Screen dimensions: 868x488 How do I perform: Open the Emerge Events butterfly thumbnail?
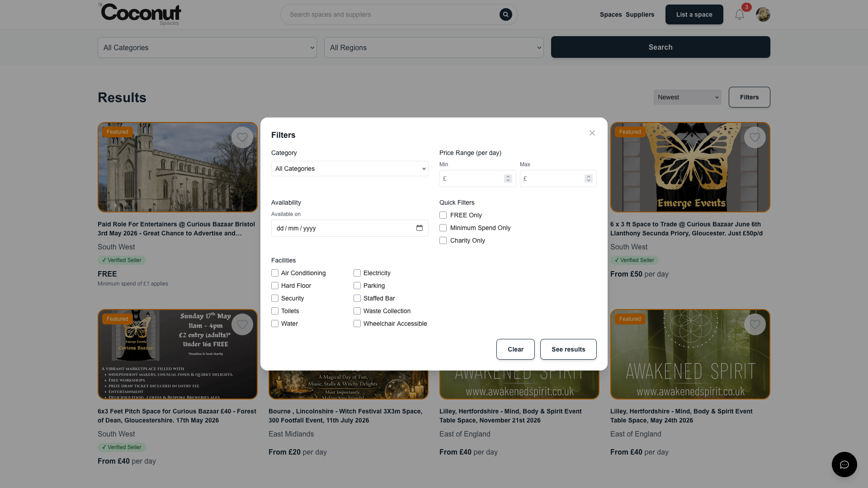tap(690, 167)
